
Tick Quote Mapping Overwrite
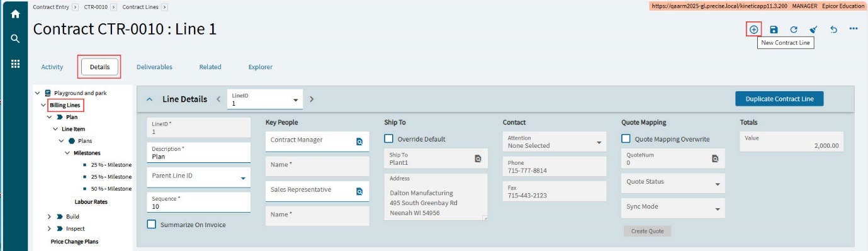(x=626, y=139)
